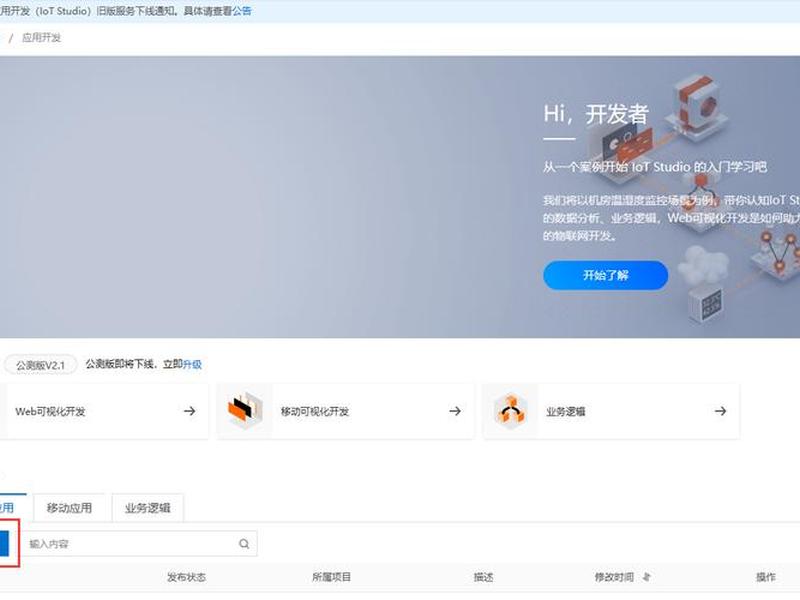Click the arrow on Web可视化开发 card

190,411
